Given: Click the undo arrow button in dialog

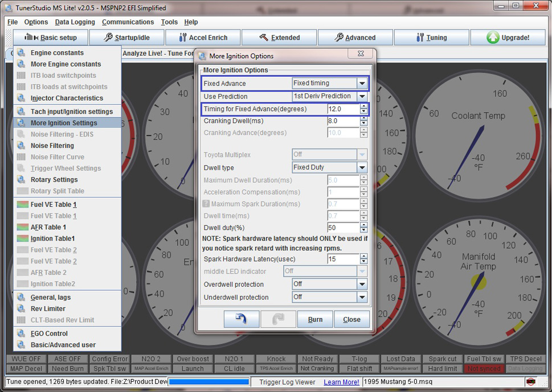Looking at the screenshot, I should 242,319.
